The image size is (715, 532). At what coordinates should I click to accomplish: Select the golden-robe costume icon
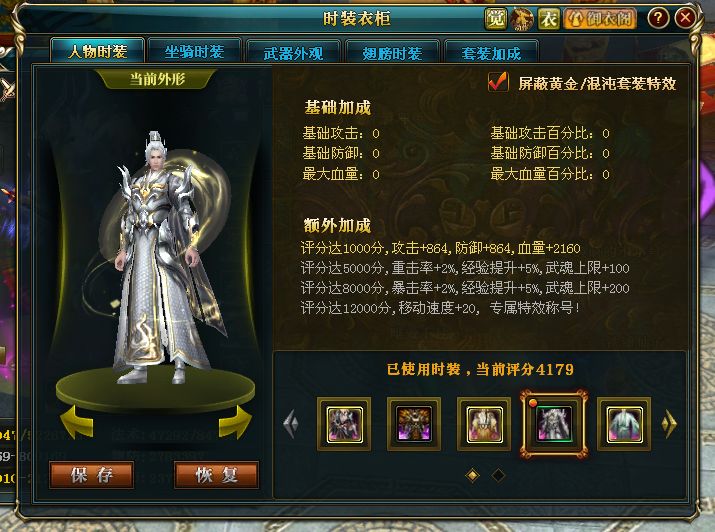tap(484, 424)
